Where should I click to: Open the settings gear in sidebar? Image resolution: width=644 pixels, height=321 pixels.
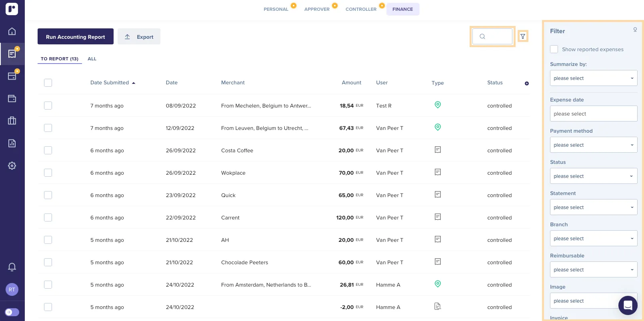click(12, 165)
